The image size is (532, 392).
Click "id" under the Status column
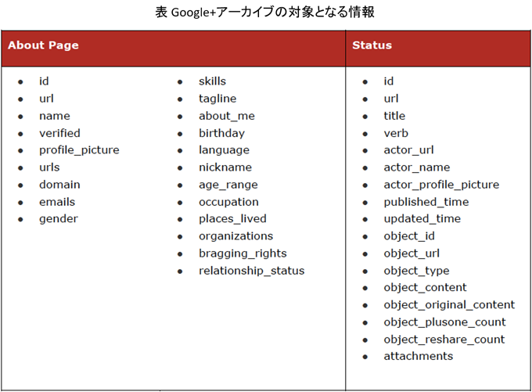(389, 81)
